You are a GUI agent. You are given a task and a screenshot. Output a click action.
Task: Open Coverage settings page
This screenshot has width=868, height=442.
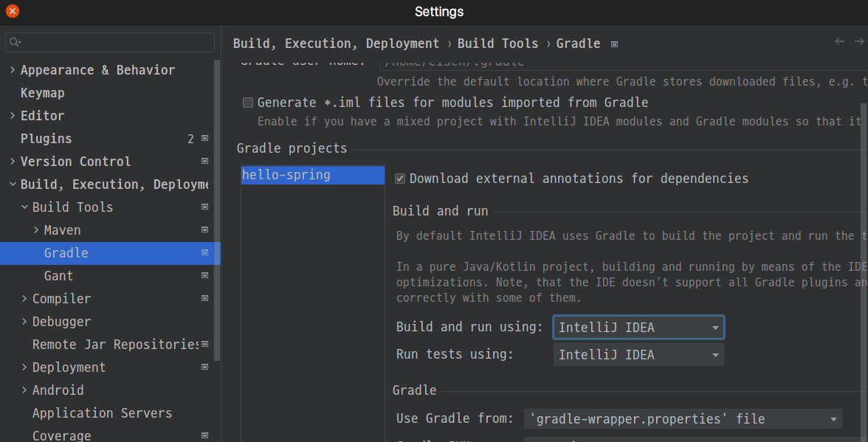[x=61, y=436]
